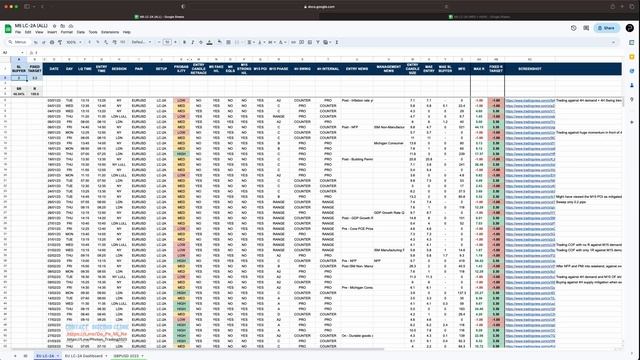The image size is (640, 360).
Task: Open the Google Tasks side panel
Action: pyautogui.click(x=632, y=71)
